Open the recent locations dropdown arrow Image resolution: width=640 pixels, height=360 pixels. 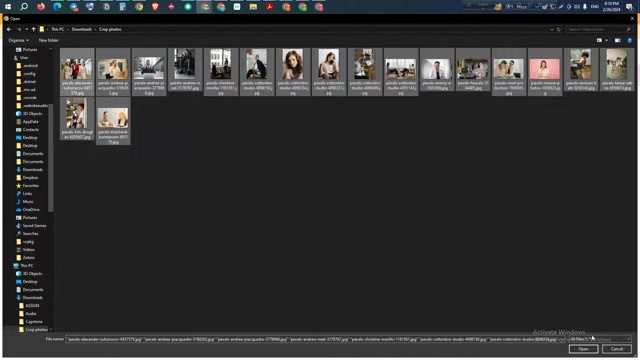pos(27,29)
